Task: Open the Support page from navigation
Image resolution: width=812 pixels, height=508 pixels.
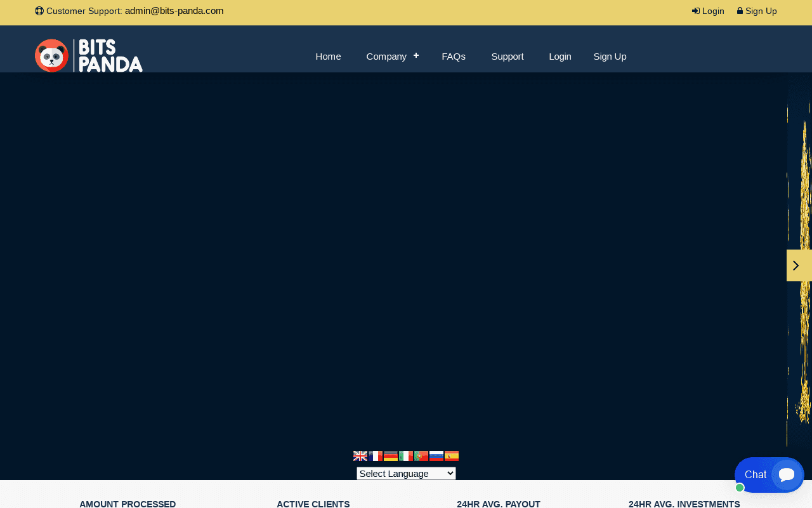Action: point(507,57)
